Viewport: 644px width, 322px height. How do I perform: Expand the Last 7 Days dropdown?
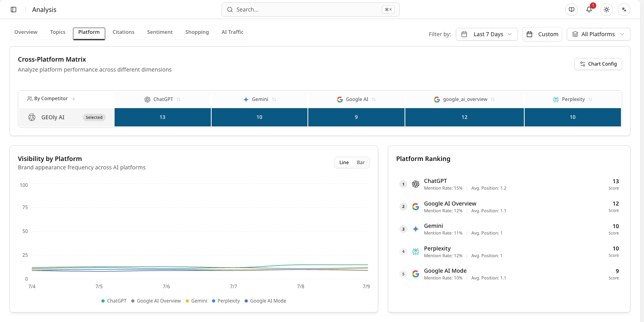click(487, 34)
